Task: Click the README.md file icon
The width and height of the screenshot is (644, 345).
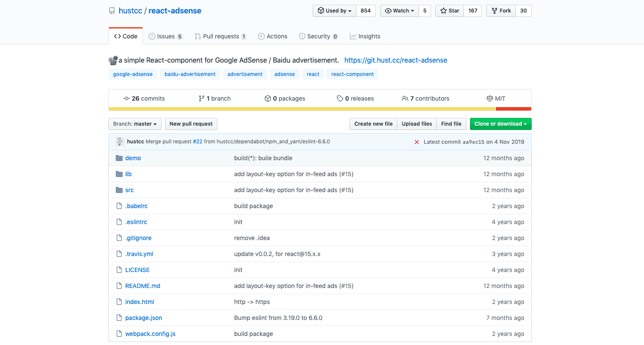Action: tap(119, 286)
